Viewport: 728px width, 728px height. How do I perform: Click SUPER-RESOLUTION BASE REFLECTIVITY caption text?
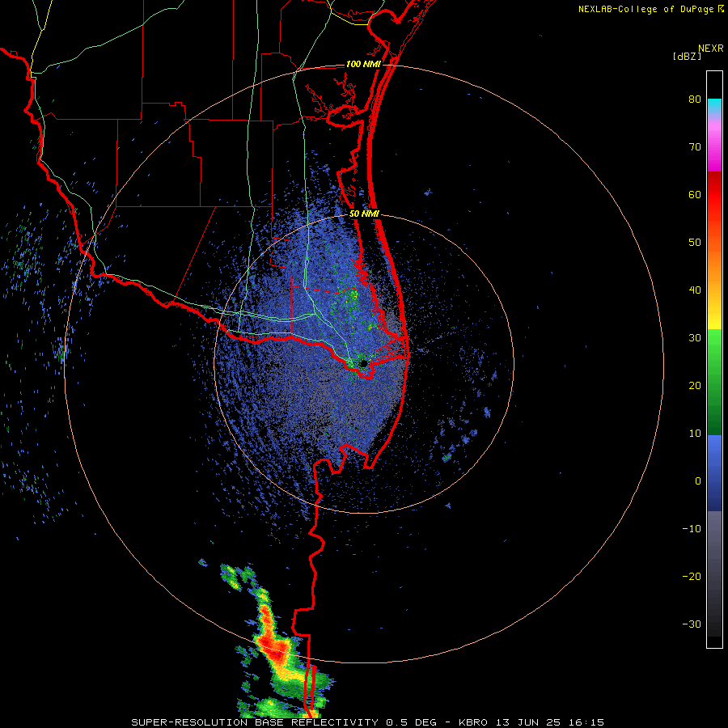pyautogui.click(x=255, y=722)
